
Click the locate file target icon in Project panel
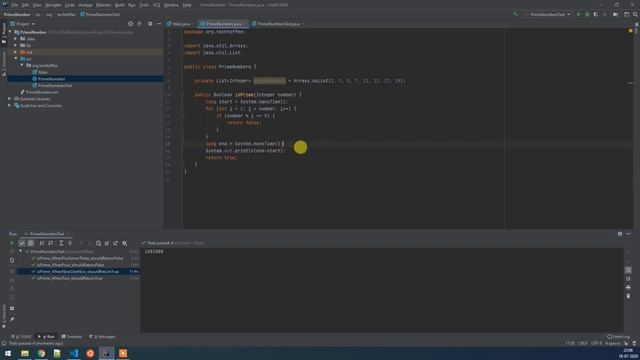[x=131, y=24]
